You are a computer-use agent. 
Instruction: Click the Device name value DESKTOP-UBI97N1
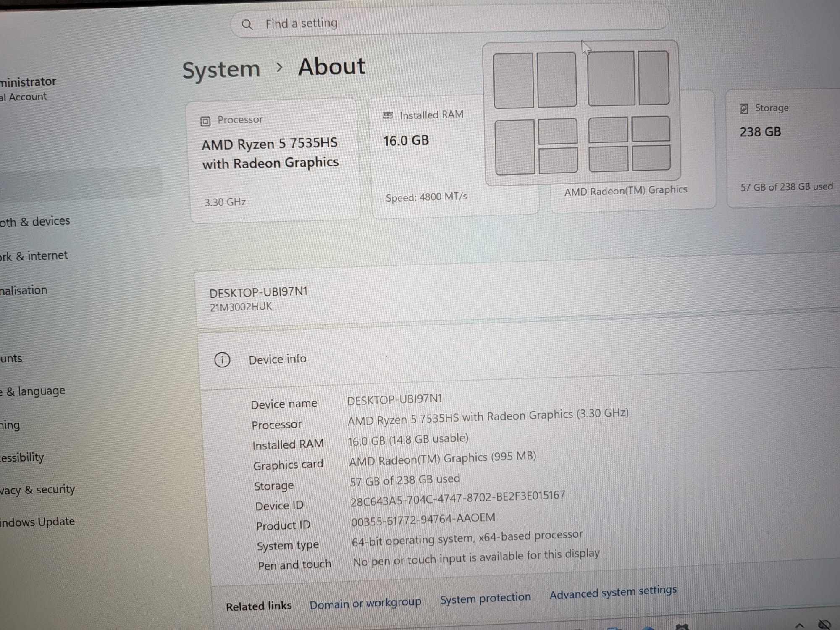395,399
